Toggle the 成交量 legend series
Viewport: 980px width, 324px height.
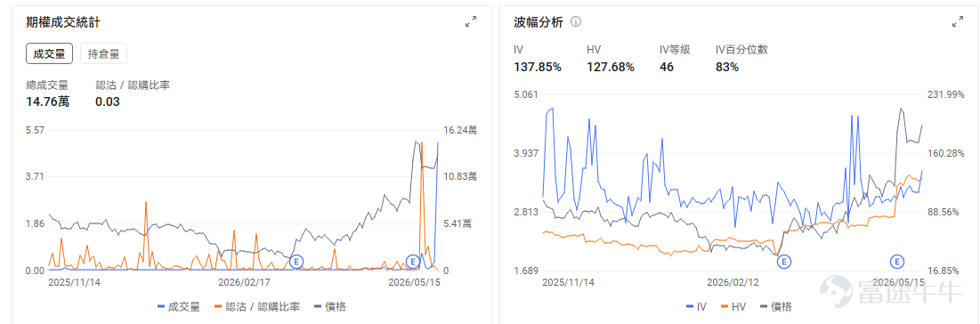coord(179,306)
